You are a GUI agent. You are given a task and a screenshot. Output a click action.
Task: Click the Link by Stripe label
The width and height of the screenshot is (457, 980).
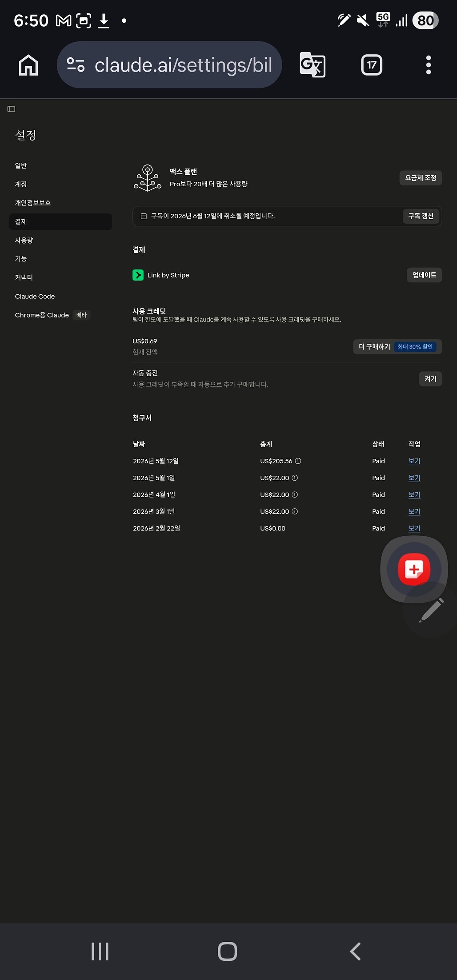(168, 275)
